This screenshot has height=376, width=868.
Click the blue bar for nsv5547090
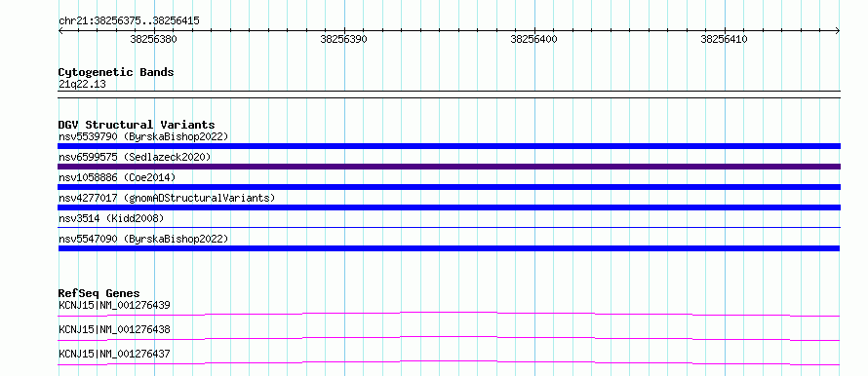(449, 248)
